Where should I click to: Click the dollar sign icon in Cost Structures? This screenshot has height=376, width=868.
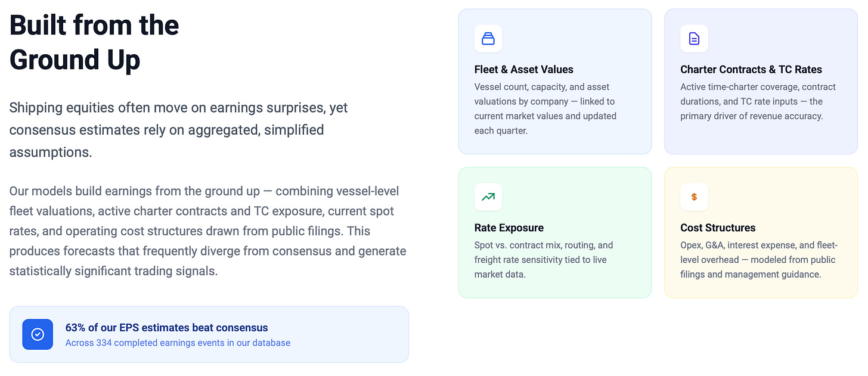pos(694,197)
